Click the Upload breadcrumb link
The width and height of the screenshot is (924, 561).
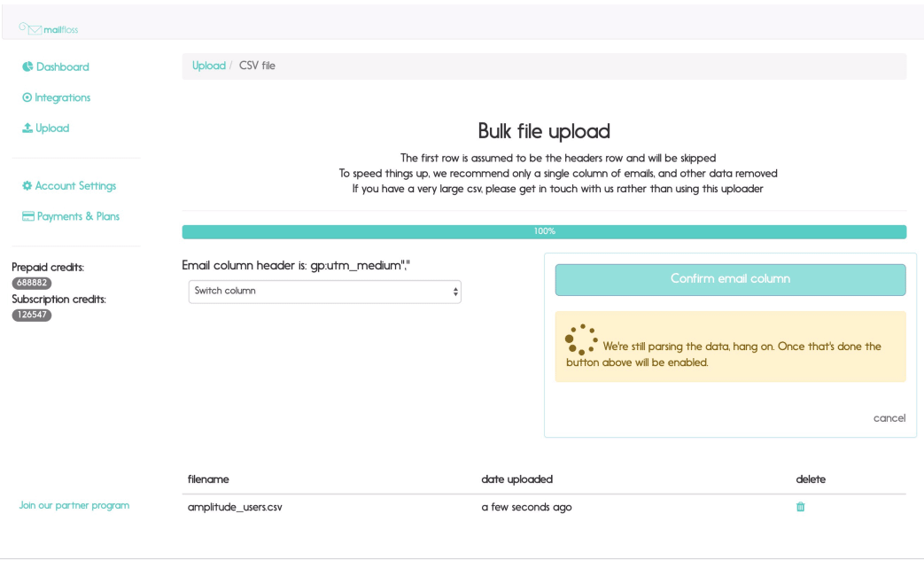point(209,66)
